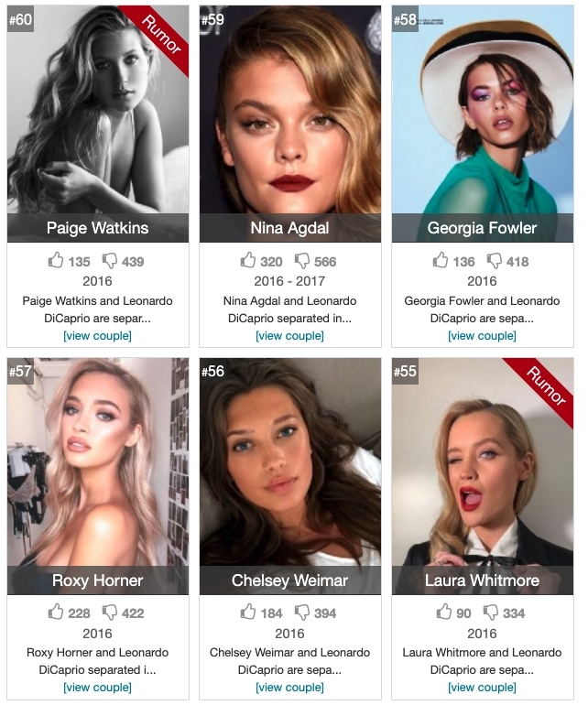This screenshot has height=705, width=588.
Task: Upvote Chelsey Weimar with thumbs up icon
Action: pyautogui.click(x=248, y=612)
